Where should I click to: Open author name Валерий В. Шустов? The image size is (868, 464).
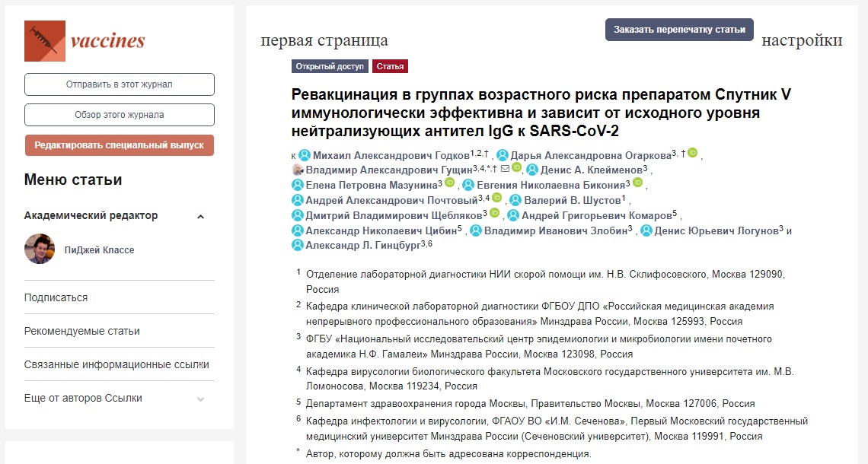[573, 200]
